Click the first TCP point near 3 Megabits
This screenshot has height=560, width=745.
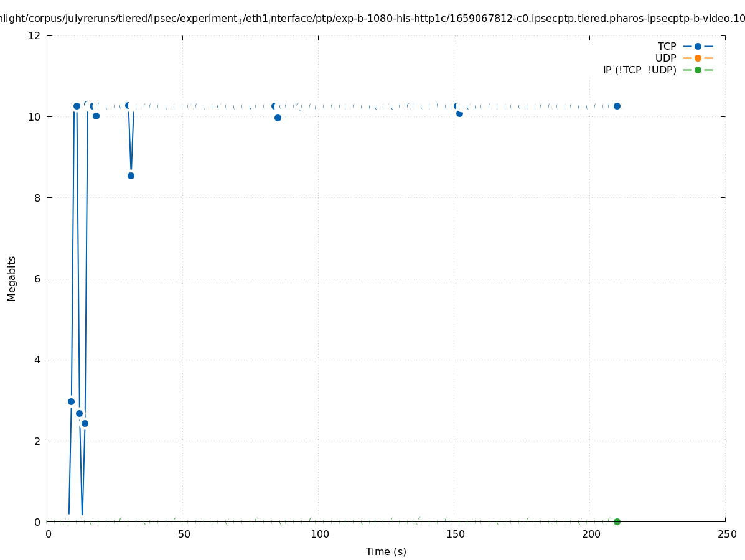(71, 401)
